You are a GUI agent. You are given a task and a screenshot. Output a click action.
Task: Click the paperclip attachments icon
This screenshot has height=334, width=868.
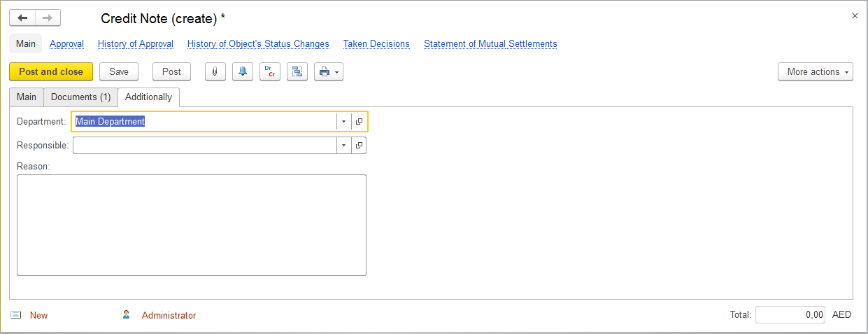coord(215,72)
